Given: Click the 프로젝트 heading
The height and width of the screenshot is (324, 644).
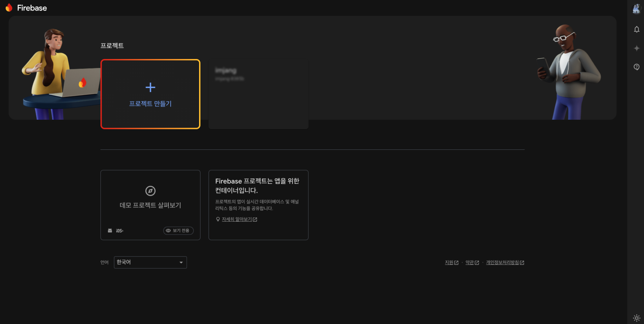Looking at the screenshot, I should click(x=112, y=45).
